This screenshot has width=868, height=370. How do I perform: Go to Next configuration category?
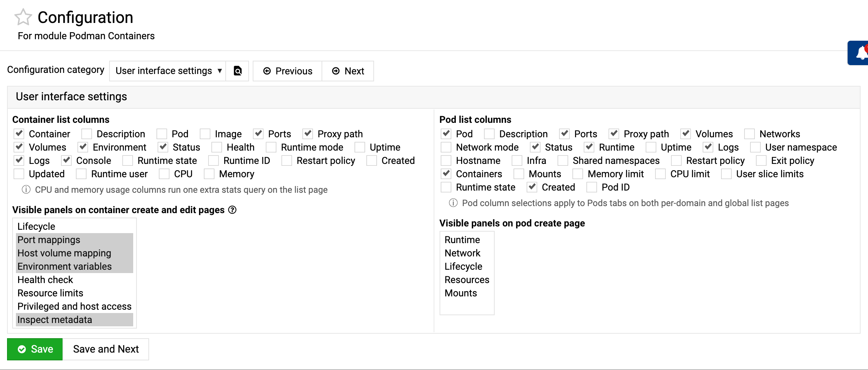(x=348, y=71)
